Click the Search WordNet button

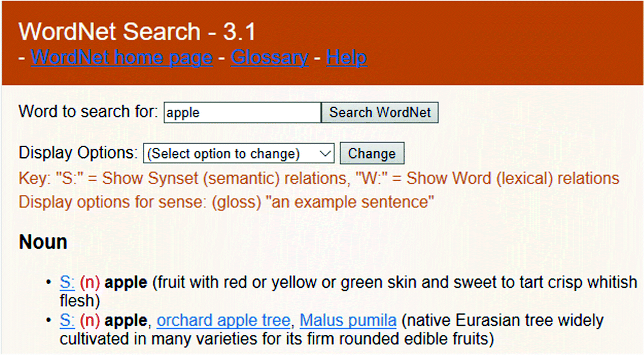tap(380, 113)
